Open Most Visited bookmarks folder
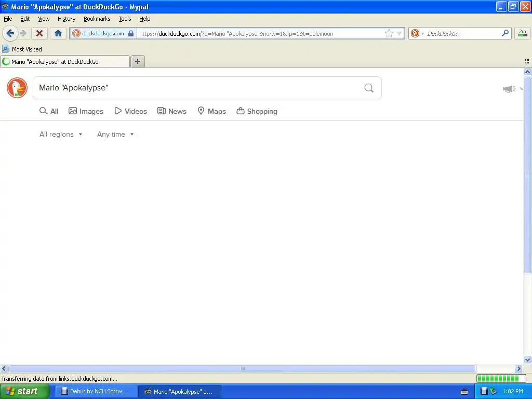Viewport: 532px width, 399px height. click(x=22, y=49)
